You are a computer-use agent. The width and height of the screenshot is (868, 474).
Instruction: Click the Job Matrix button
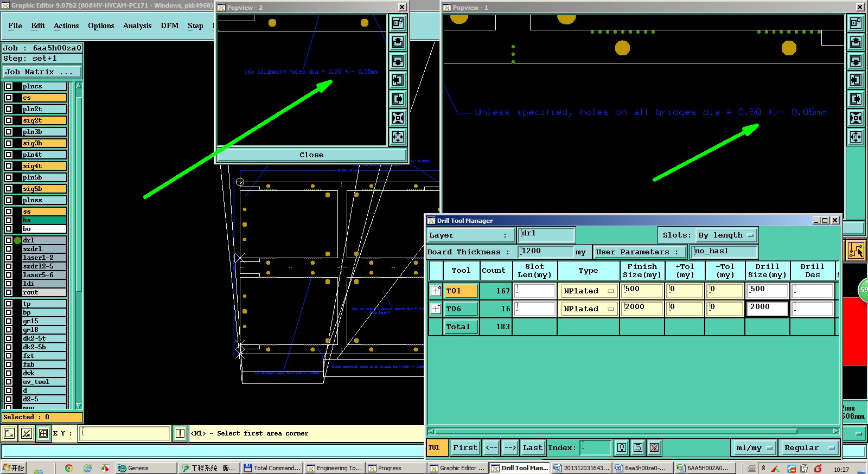click(42, 72)
